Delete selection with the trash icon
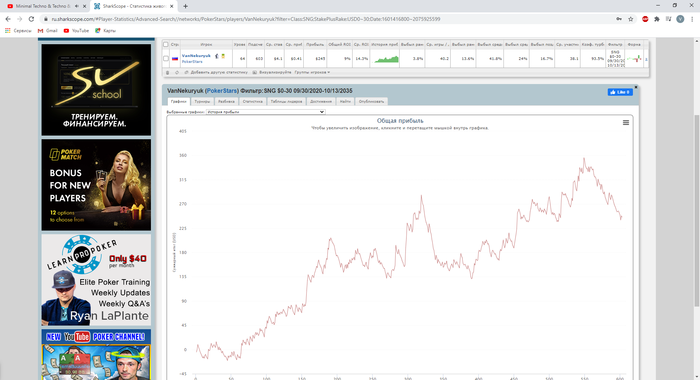 167,72
